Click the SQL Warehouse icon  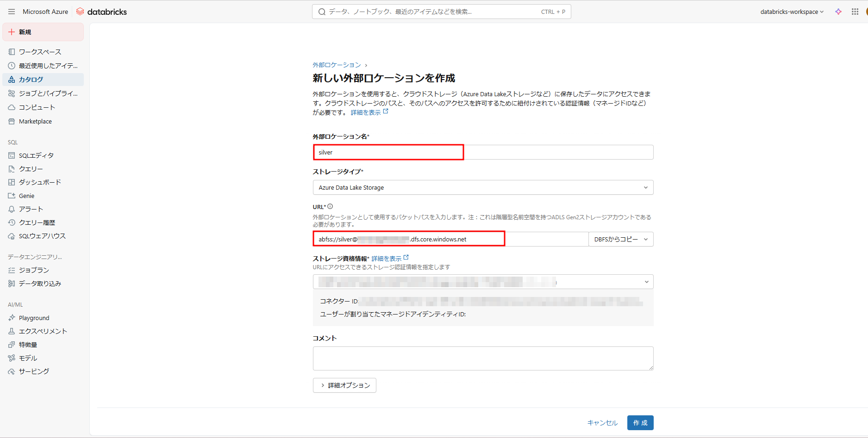pos(12,236)
